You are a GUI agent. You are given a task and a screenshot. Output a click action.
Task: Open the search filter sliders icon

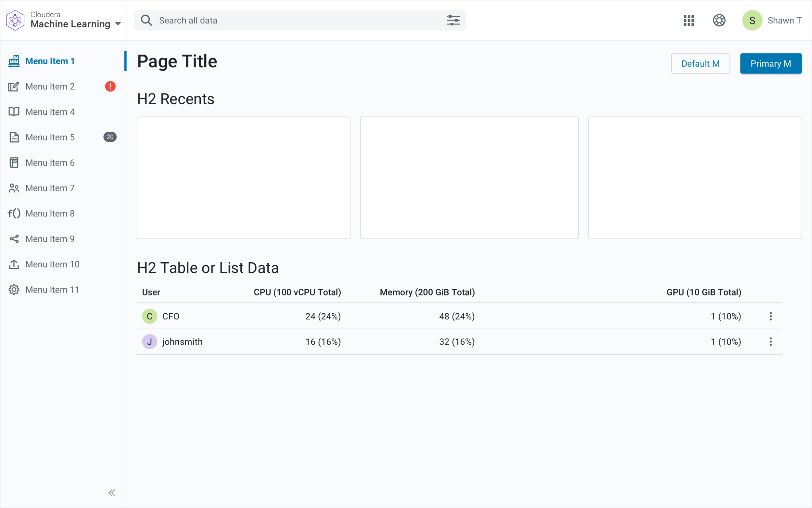click(453, 20)
